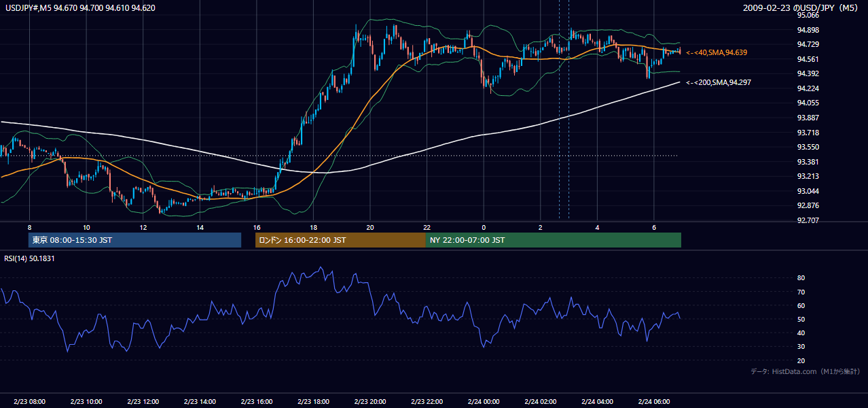
Task: Click RSI scale label 60
Action: 801,305
